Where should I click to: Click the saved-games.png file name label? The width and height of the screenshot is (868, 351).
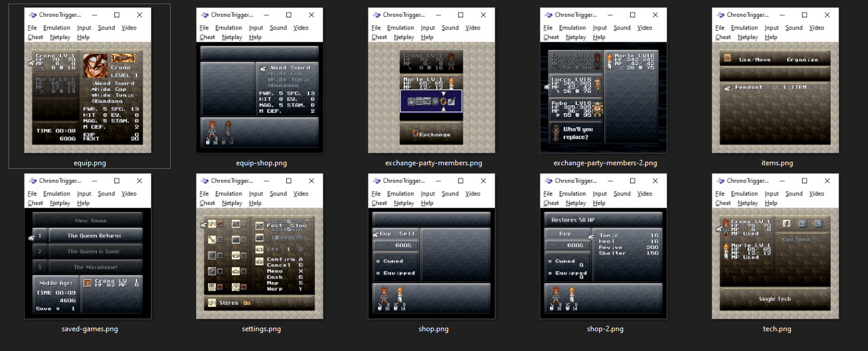tap(89, 329)
